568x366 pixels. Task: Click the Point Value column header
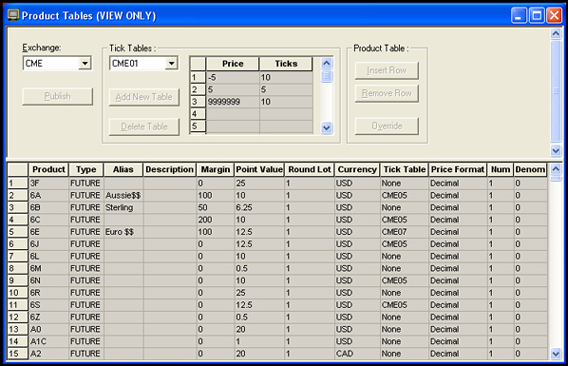[259, 170]
